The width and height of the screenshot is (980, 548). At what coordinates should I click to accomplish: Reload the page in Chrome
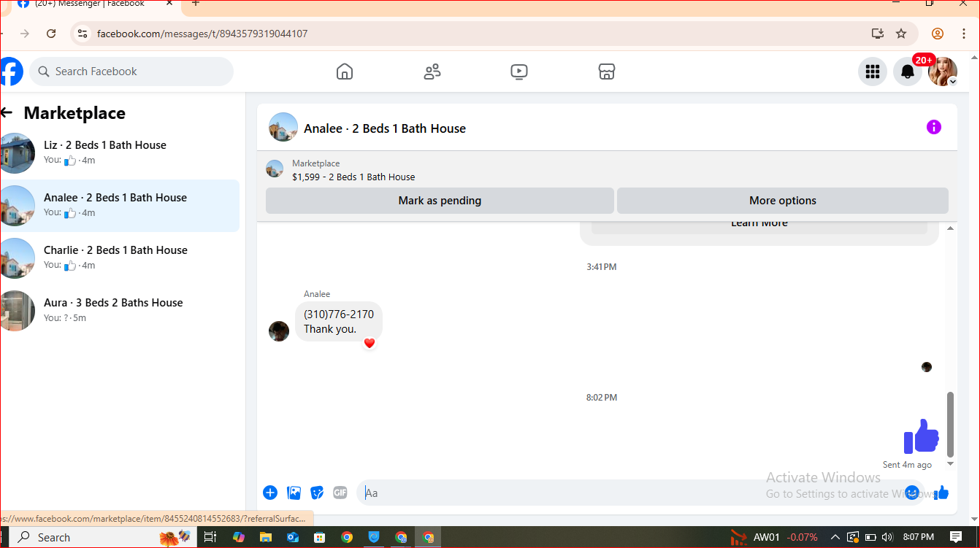pyautogui.click(x=51, y=34)
